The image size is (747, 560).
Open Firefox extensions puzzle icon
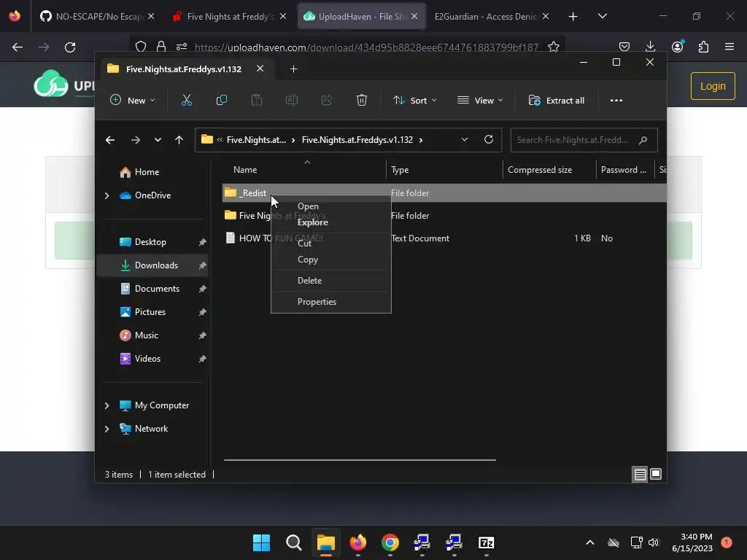tap(703, 47)
